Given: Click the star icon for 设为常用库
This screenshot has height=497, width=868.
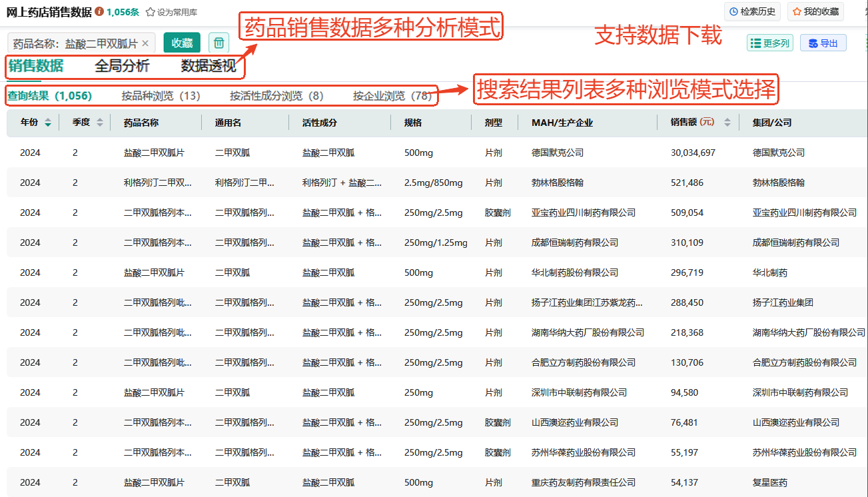Looking at the screenshot, I should tap(151, 12).
